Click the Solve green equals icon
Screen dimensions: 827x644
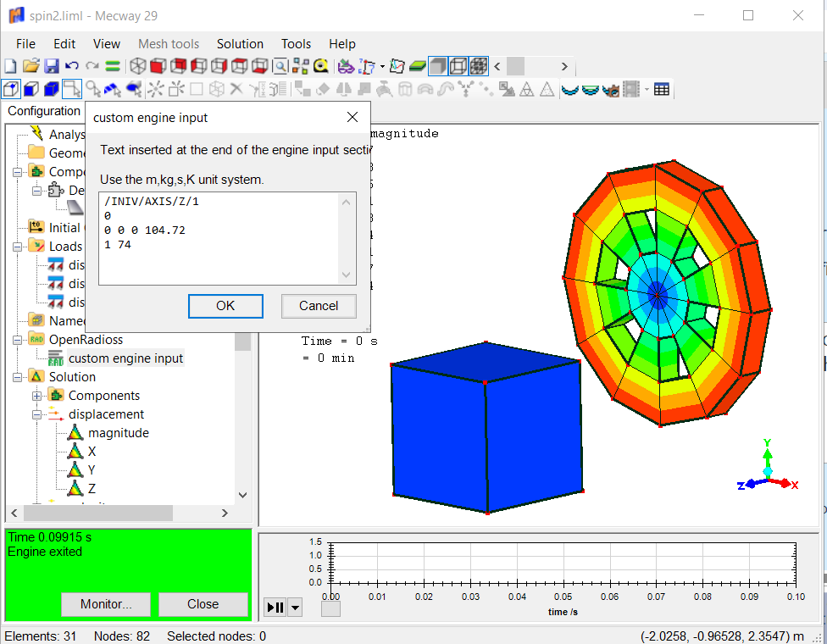click(x=112, y=66)
